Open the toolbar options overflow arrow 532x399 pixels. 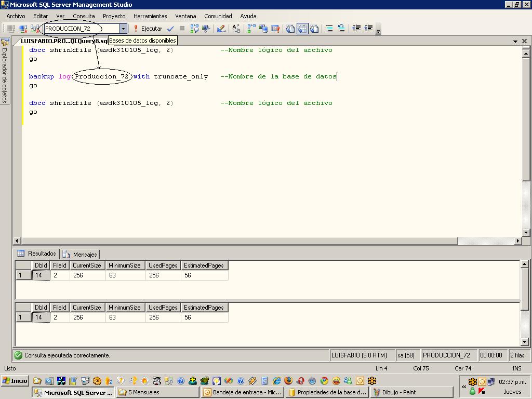click(x=378, y=30)
